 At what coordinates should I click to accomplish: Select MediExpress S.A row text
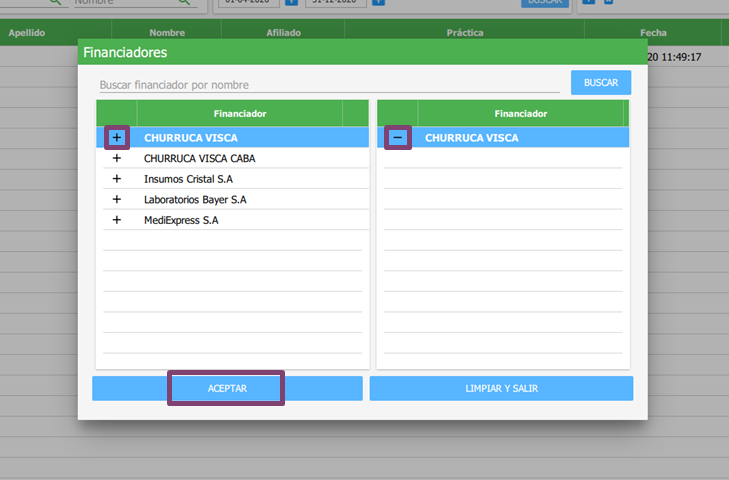[x=181, y=220]
